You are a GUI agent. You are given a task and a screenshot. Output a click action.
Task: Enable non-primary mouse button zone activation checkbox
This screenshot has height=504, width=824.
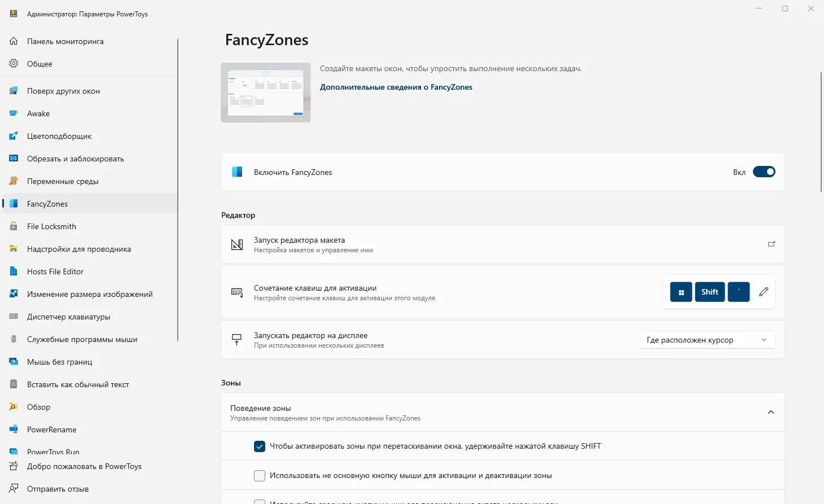click(x=260, y=476)
